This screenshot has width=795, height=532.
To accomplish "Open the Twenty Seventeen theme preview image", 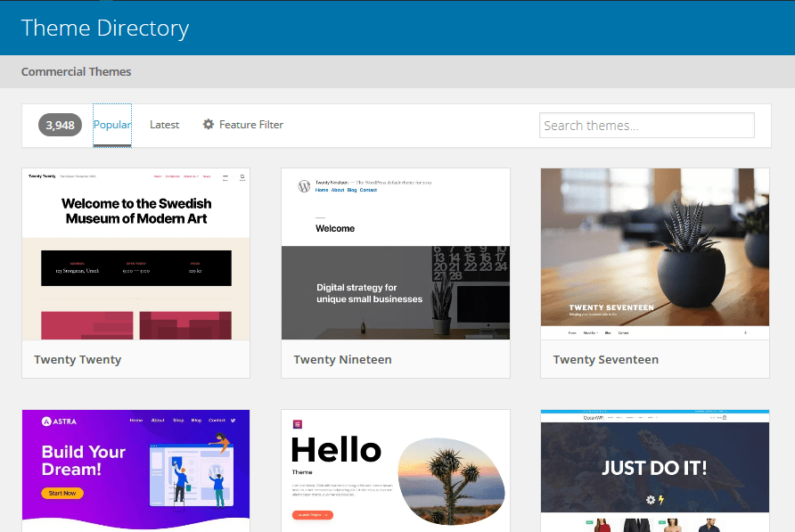I will pos(655,254).
